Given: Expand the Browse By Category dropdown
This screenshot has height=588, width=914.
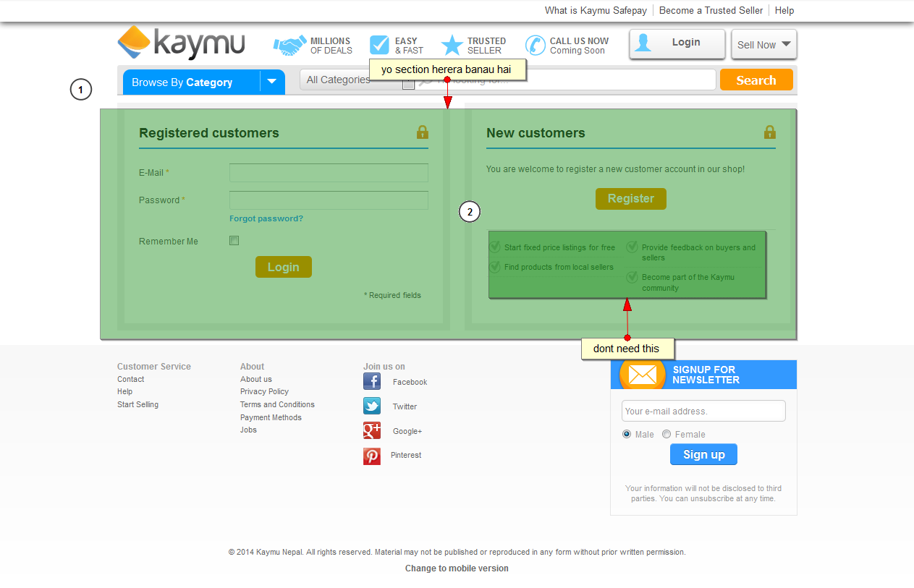Looking at the screenshot, I should (x=271, y=82).
